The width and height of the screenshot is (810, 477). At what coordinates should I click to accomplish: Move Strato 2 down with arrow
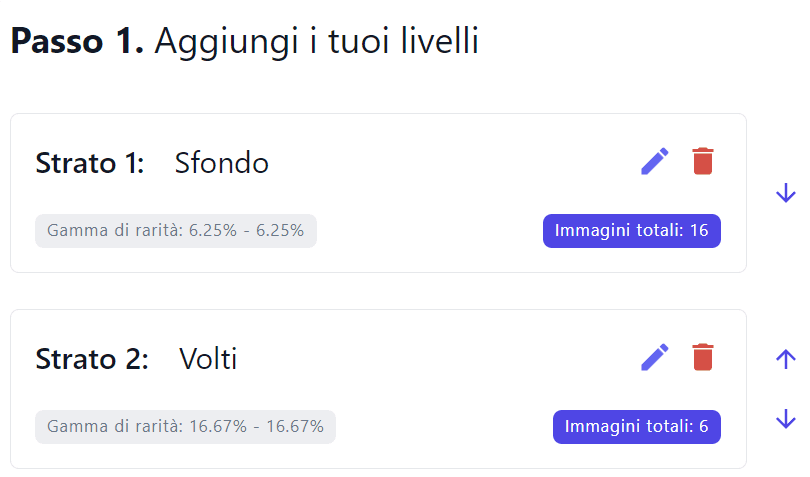[786, 419]
